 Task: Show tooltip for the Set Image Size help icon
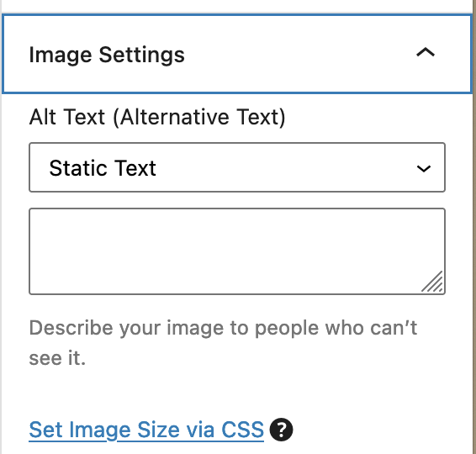tap(282, 430)
